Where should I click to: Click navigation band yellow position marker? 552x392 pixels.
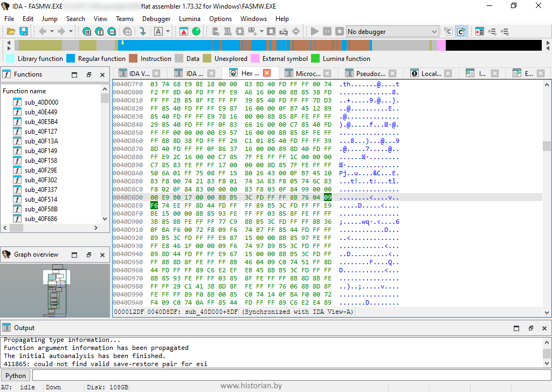pyautogui.click(x=122, y=43)
